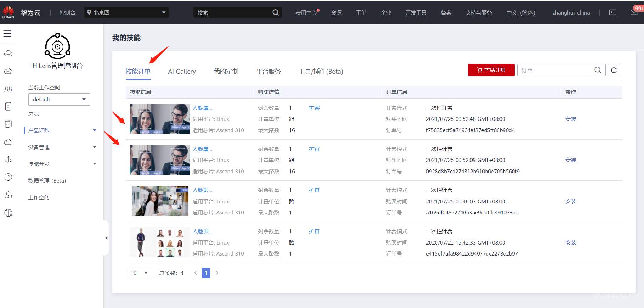Open the 北京四 region dropdown
644x308 pixels.
(x=126, y=12)
